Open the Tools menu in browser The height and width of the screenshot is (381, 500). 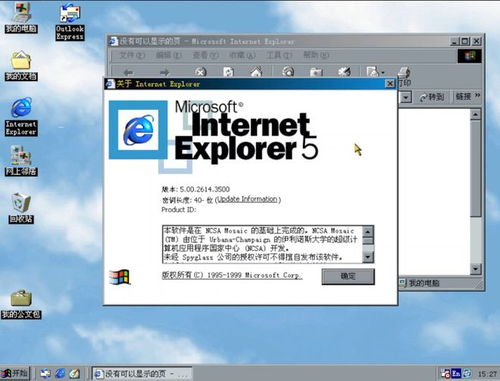click(x=279, y=55)
